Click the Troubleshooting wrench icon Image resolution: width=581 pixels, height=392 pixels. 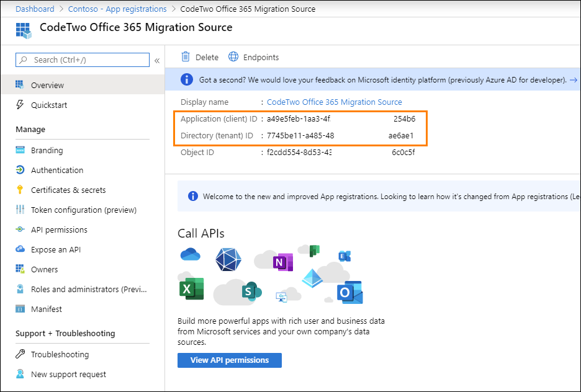pos(20,354)
